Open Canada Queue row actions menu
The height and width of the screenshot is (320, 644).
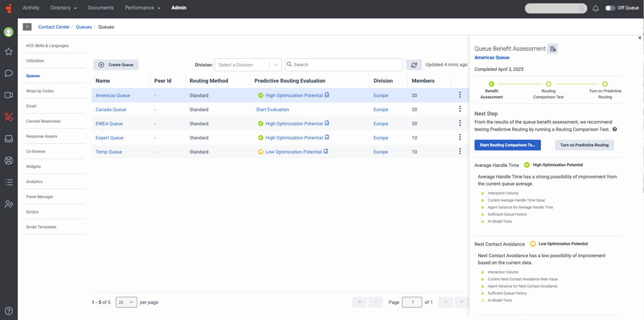tap(460, 109)
